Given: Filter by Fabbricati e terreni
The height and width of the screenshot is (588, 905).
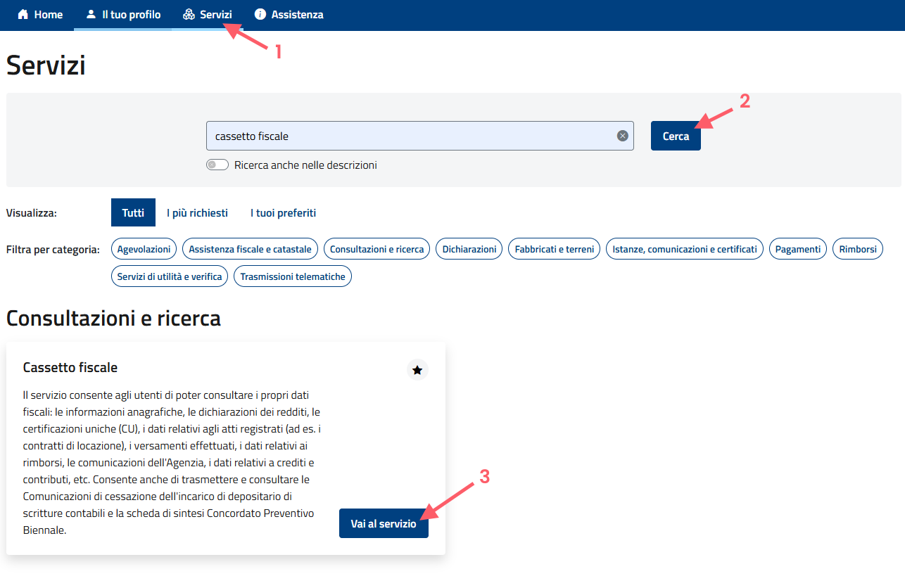Looking at the screenshot, I should [x=554, y=248].
